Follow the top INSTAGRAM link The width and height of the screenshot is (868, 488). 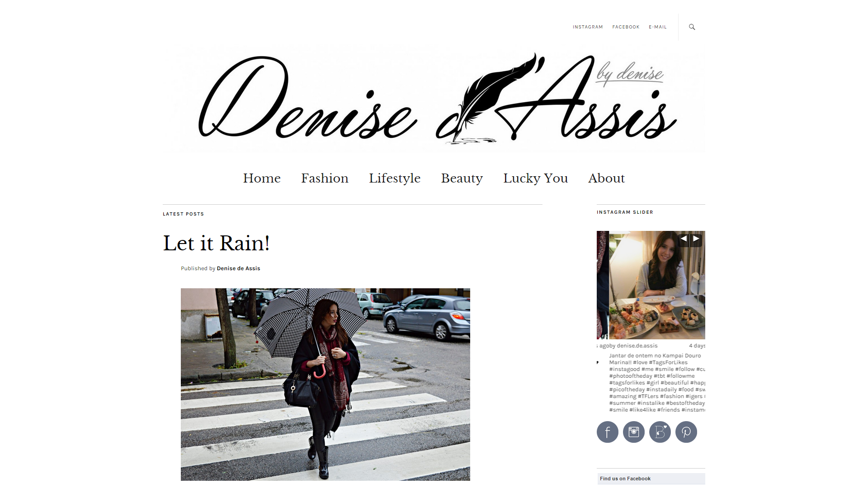(x=588, y=27)
